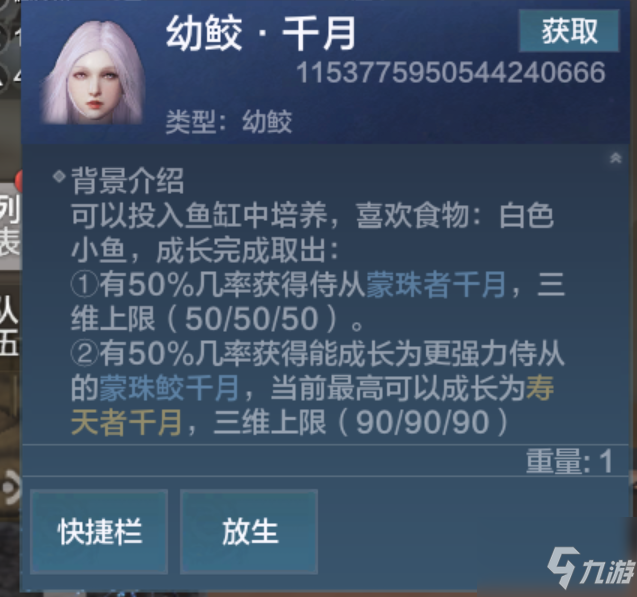Click the circled number ② icon

click(85, 354)
